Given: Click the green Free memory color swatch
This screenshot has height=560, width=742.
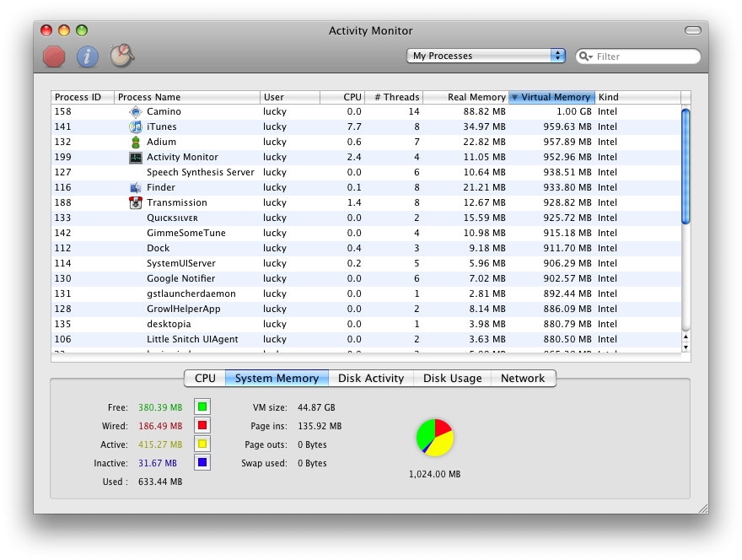Looking at the screenshot, I should click(202, 407).
